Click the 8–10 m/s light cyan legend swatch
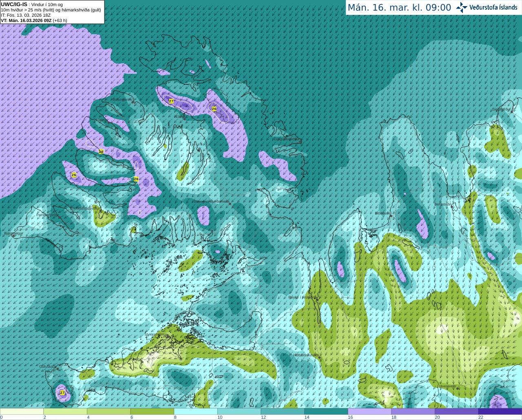 point(196,411)
